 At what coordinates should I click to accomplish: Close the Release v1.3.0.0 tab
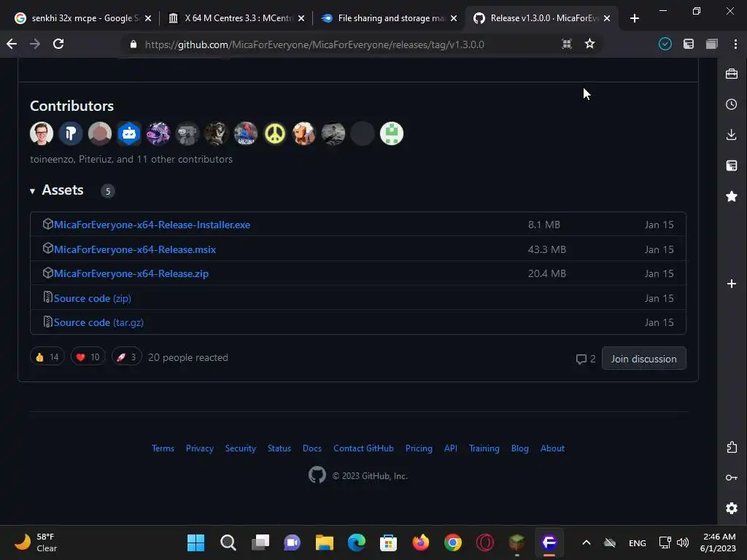[x=607, y=18]
